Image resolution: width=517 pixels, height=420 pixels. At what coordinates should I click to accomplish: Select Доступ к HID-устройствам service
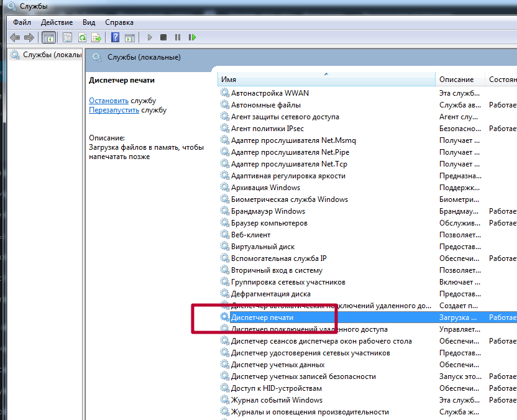click(x=277, y=388)
